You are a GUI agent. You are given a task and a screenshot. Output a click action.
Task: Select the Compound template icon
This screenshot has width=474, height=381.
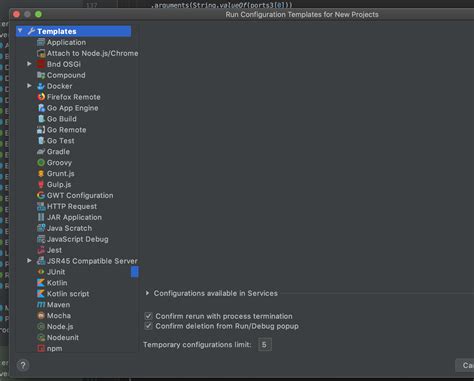point(41,75)
